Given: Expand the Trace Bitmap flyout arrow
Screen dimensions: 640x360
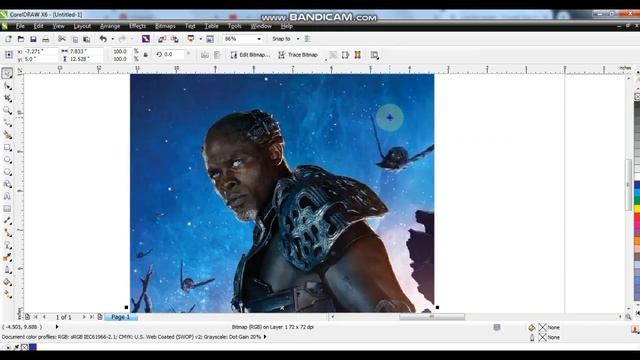Looking at the screenshot, I should (326, 60).
